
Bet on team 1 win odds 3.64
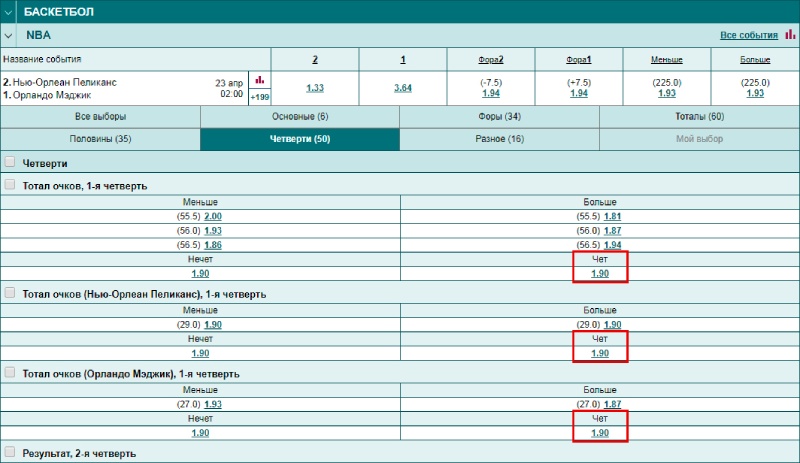[403, 88]
